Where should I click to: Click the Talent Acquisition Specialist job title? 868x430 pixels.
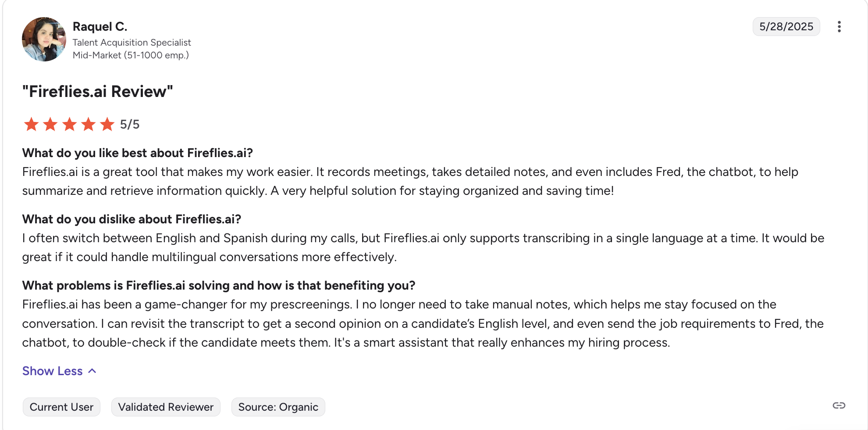click(x=132, y=43)
